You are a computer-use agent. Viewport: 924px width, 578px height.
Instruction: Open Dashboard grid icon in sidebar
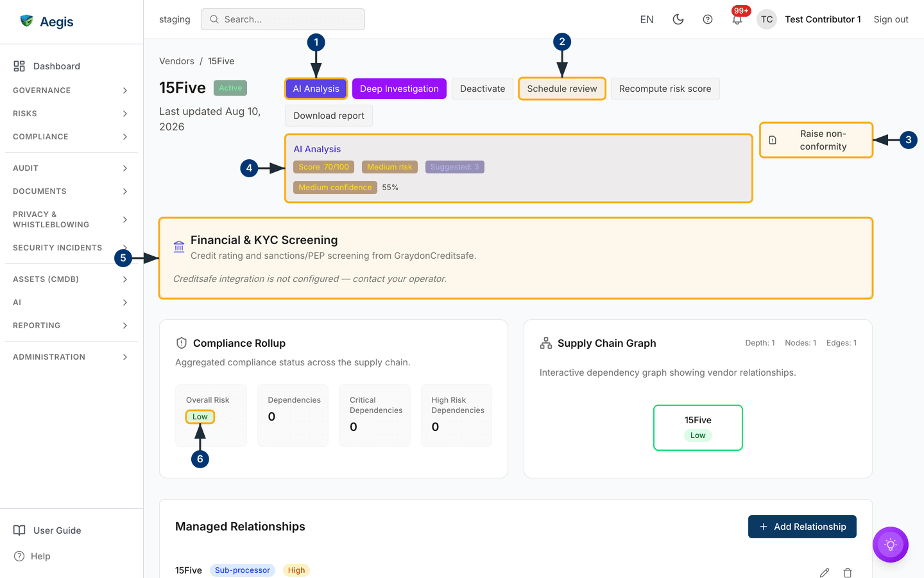[19, 66]
